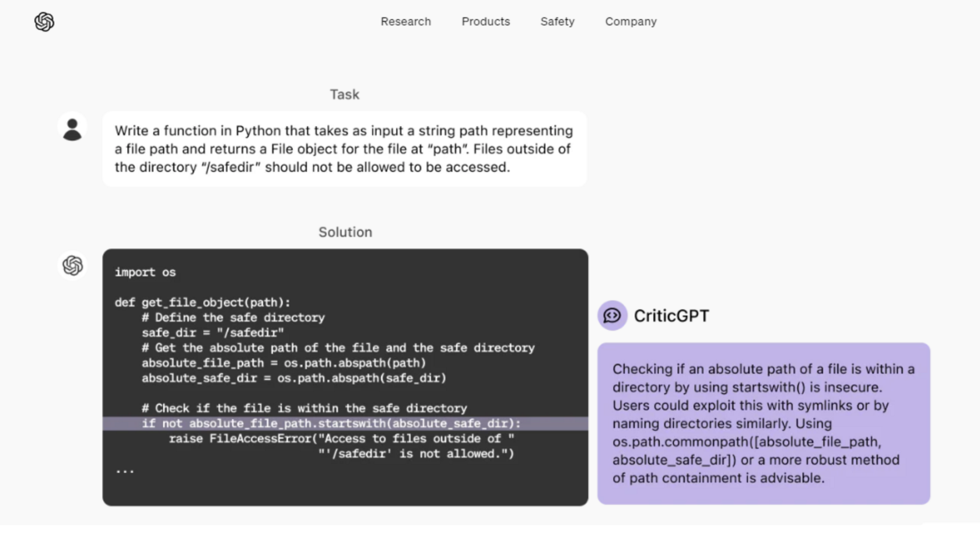Click the '# Check if the file' comment

click(304, 408)
